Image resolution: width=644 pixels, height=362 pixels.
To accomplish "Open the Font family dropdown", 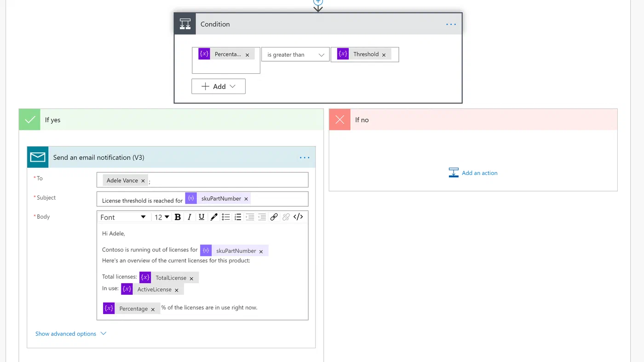I will pos(123,217).
